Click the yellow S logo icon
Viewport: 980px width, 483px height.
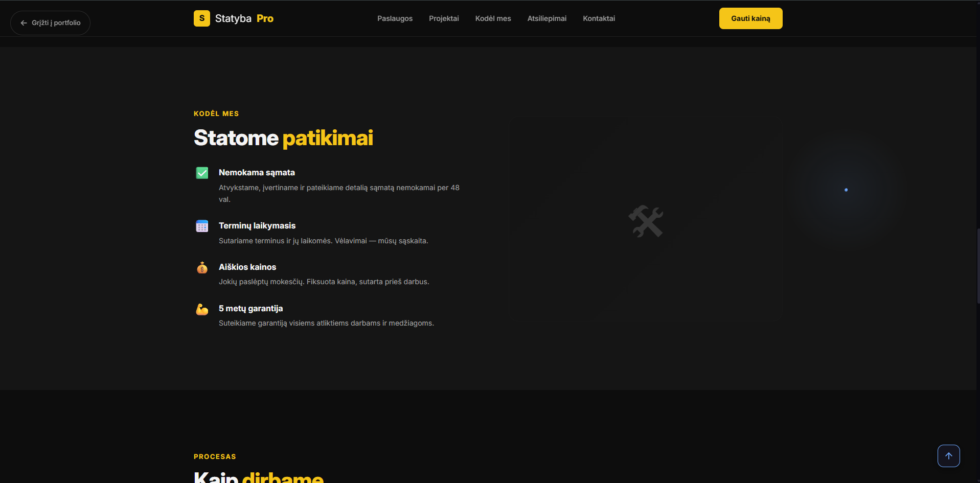[x=201, y=18]
